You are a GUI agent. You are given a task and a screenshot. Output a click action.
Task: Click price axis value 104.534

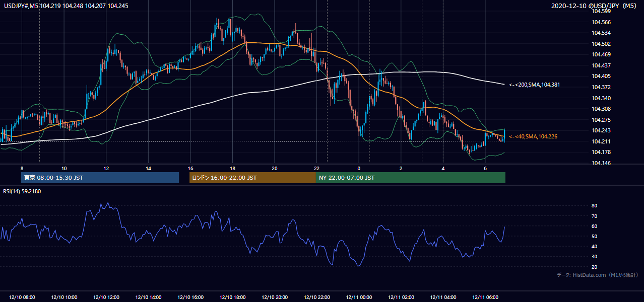coord(602,33)
